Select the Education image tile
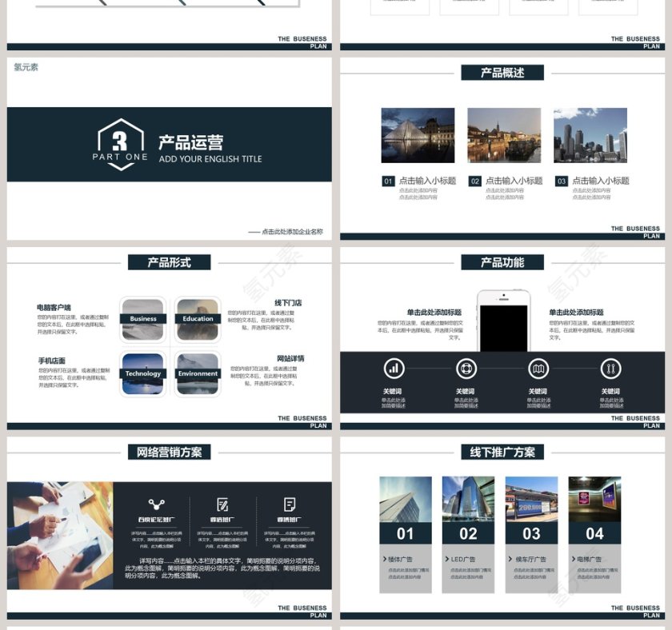 tap(198, 318)
